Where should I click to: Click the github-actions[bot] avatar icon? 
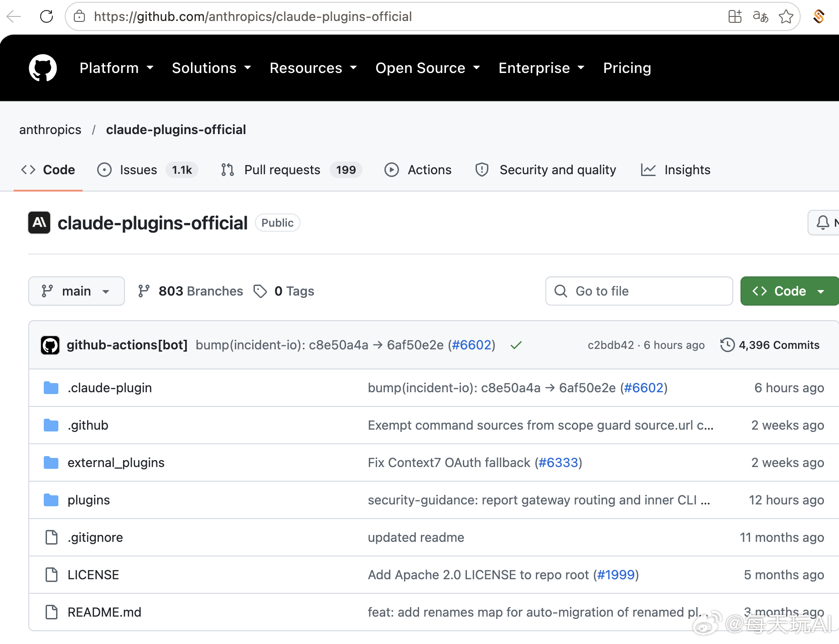50,345
